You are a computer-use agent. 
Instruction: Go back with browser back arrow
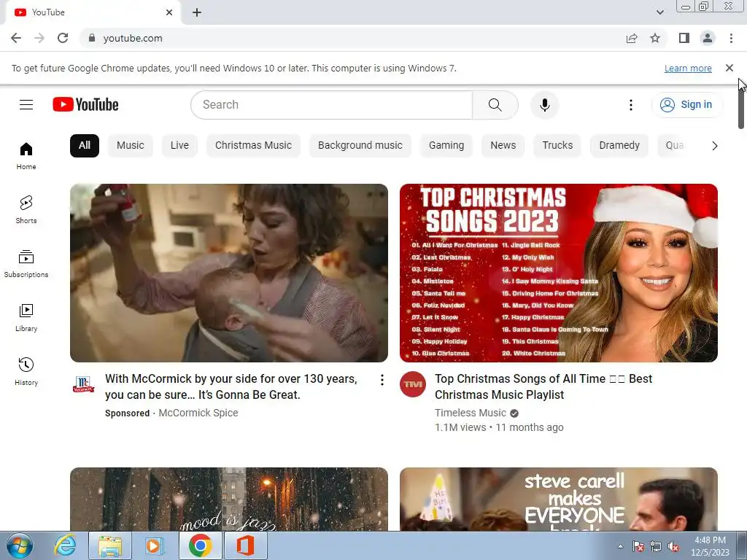[x=16, y=38]
